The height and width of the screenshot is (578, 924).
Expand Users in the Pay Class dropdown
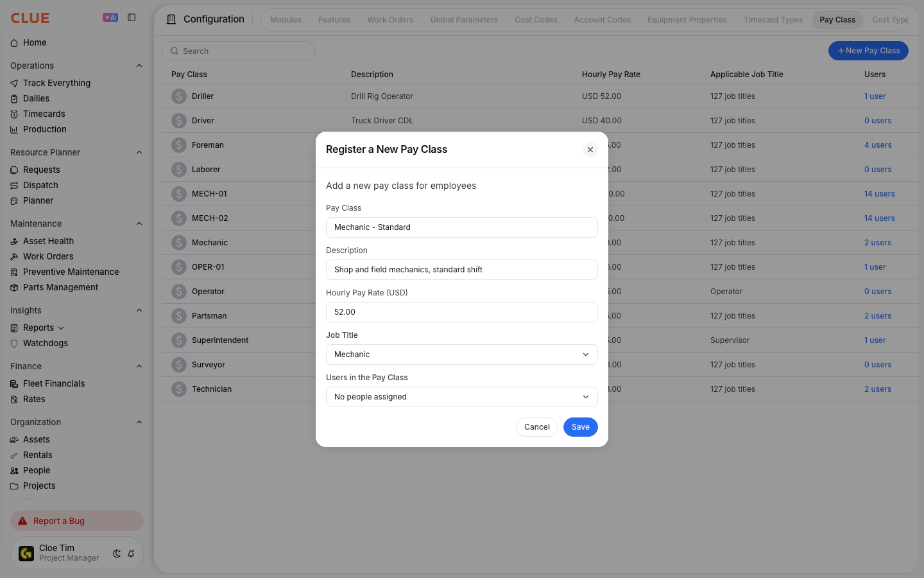[462, 397]
